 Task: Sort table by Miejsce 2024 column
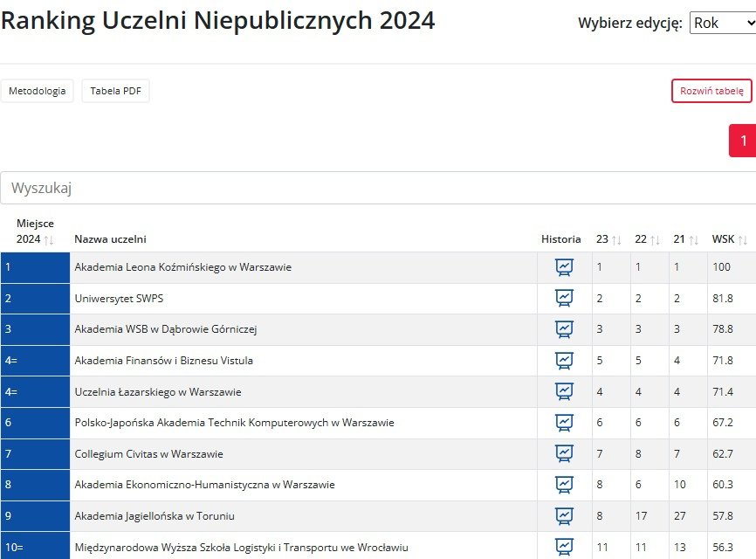point(35,231)
